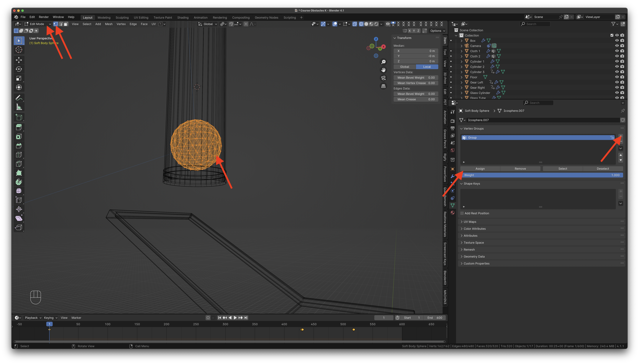Open the Modifiers wrench properties tab
The height and width of the screenshot is (364, 639).
[453, 176]
